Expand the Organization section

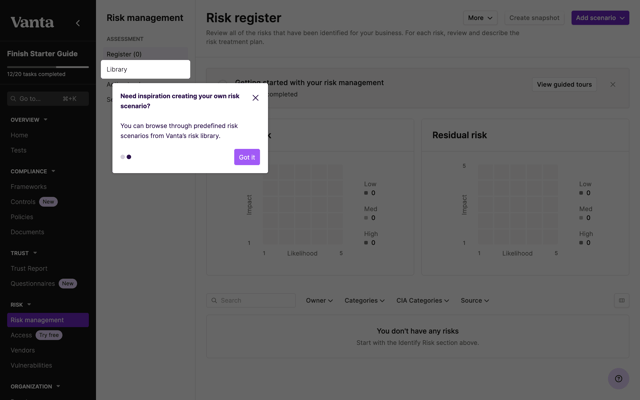tap(35, 386)
